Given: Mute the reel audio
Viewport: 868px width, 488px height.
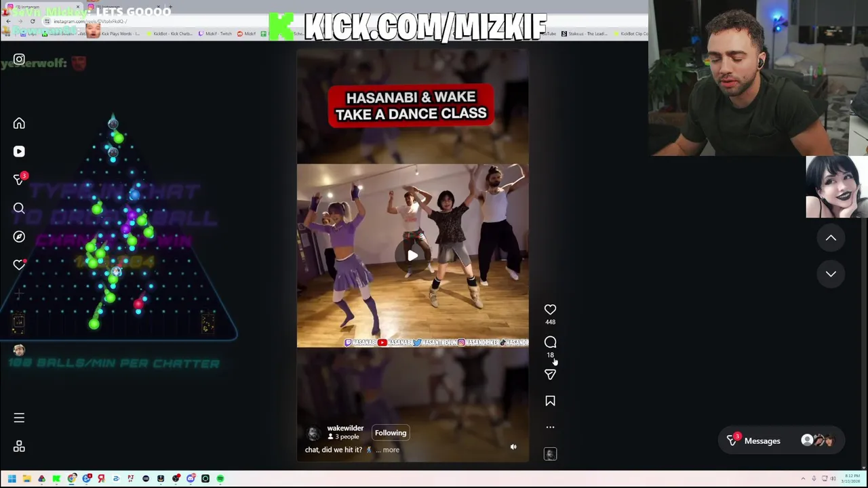Looking at the screenshot, I should (513, 447).
